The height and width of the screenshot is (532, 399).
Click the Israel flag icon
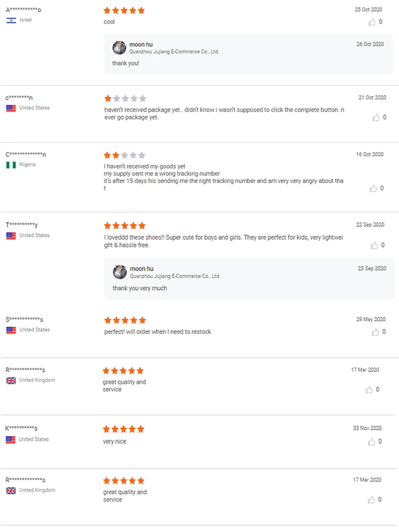point(11,20)
